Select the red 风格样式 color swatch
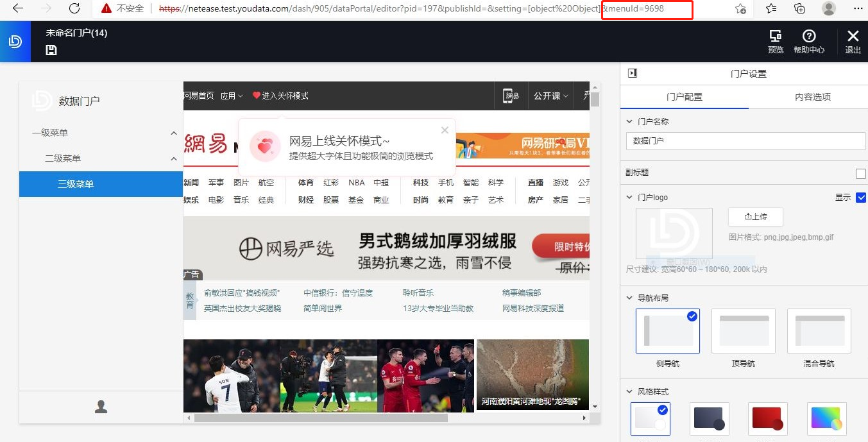The image size is (868, 442). (x=767, y=418)
